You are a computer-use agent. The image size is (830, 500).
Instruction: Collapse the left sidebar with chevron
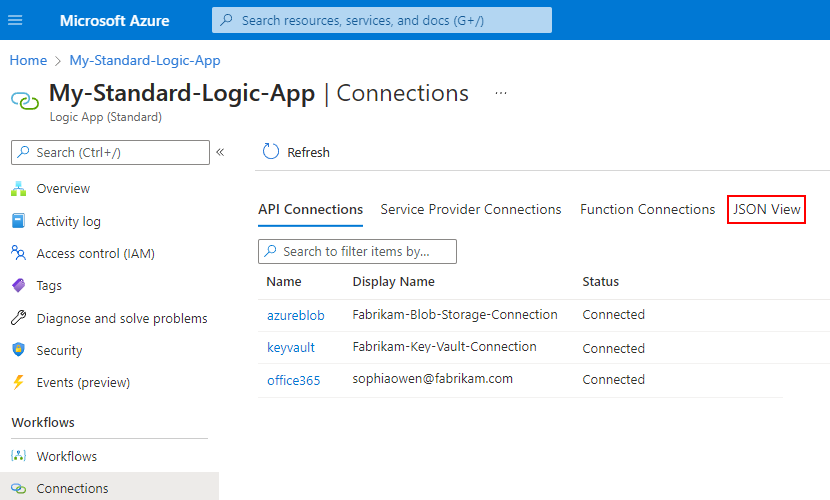220,152
